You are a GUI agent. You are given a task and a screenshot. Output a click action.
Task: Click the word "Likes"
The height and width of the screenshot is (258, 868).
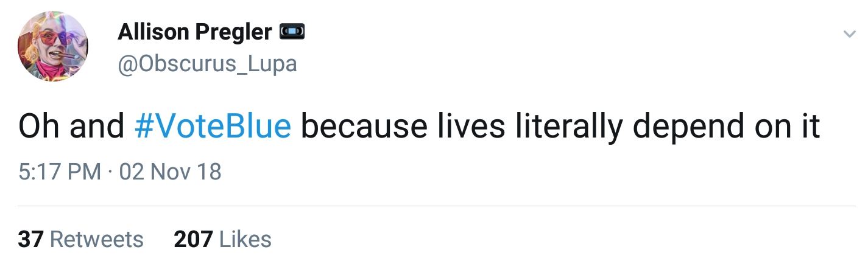click(245, 239)
